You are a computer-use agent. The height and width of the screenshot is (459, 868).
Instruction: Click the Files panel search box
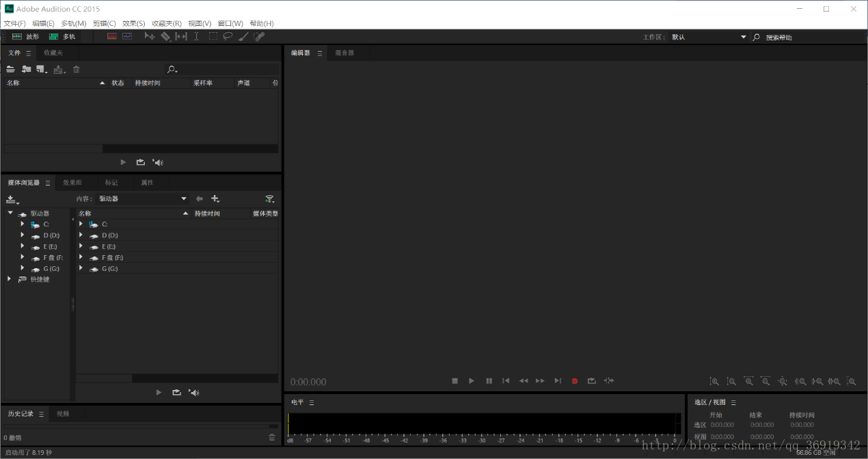pos(221,69)
